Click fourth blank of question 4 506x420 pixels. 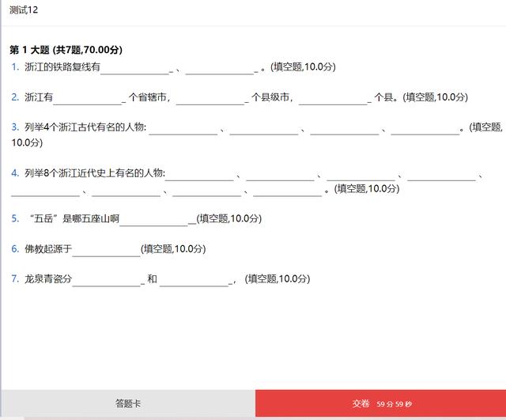tap(441, 174)
